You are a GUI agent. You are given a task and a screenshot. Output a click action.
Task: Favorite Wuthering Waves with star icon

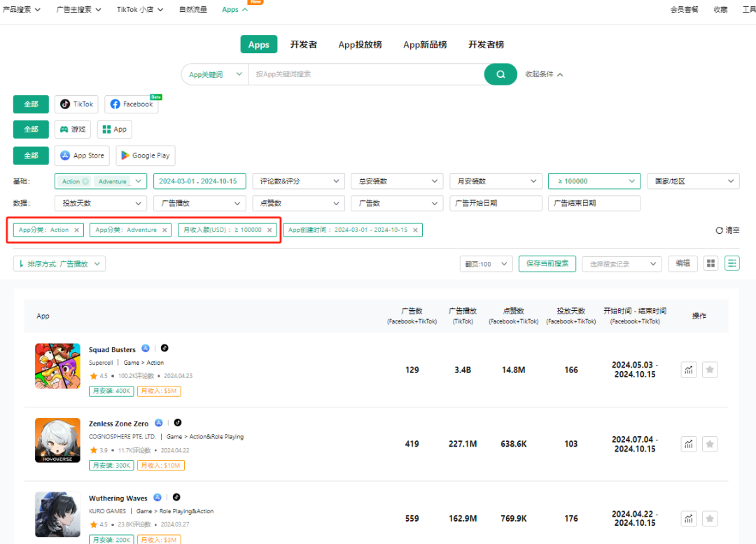pyautogui.click(x=710, y=519)
